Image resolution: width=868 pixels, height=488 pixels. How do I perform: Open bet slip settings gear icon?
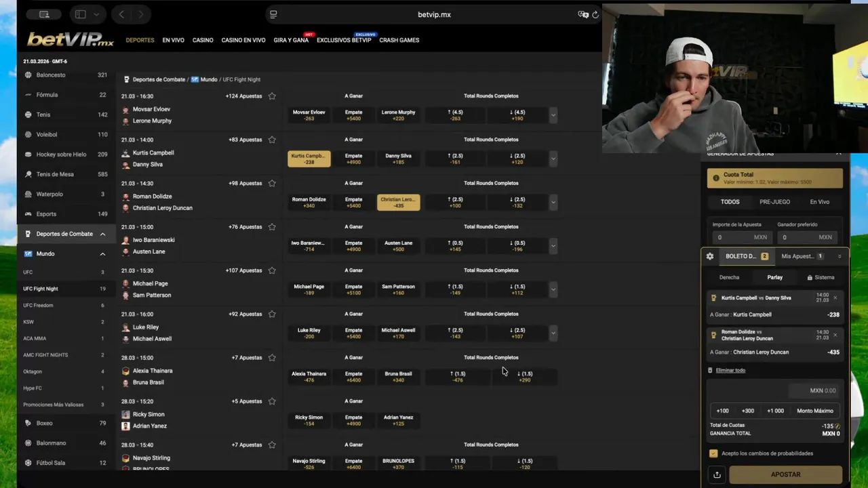[x=710, y=256]
